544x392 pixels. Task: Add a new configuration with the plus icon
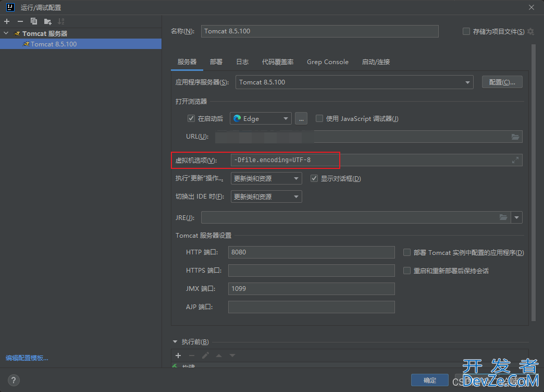(x=7, y=21)
